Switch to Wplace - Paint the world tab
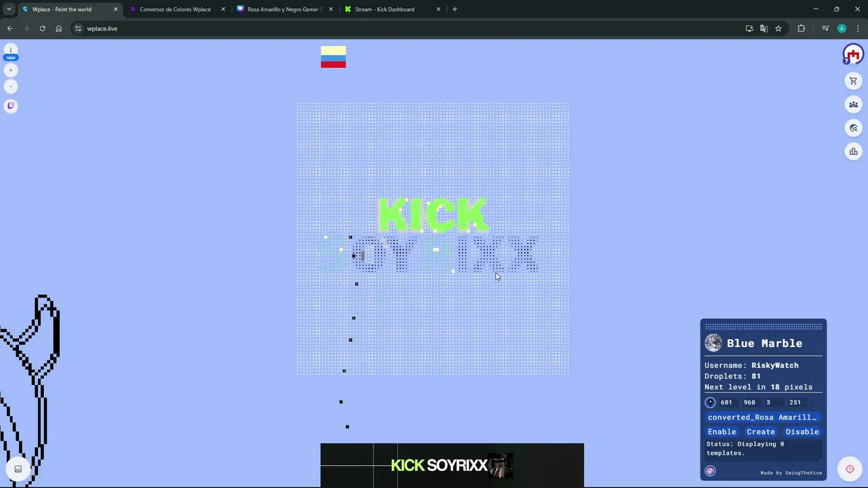This screenshot has width=868, height=488. (69, 9)
